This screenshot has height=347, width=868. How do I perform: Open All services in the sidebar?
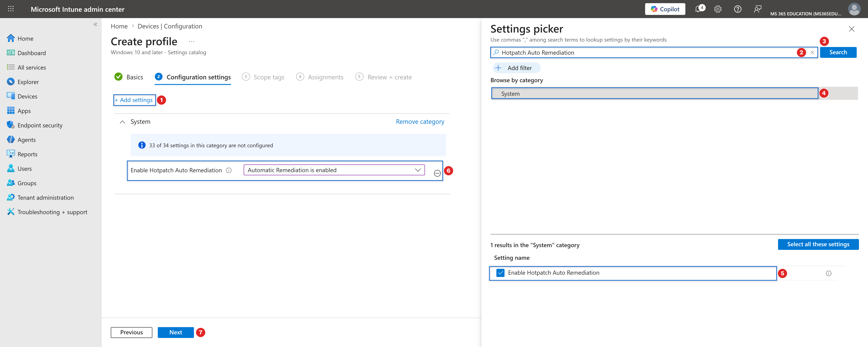click(x=26, y=67)
